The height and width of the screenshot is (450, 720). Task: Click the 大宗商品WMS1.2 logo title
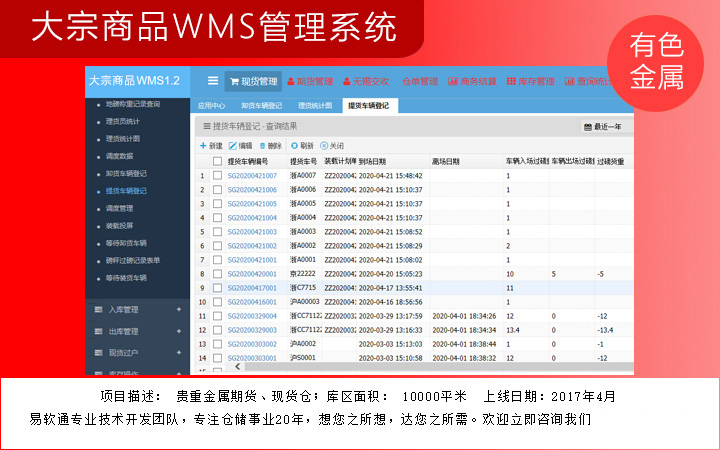(x=134, y=81)
